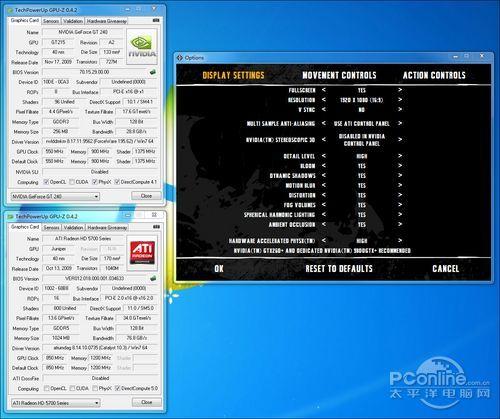Toggle CUDA checkbox in ATI GPU-Z window
This screenshot has height=419, width=500.
coord(72,388)
